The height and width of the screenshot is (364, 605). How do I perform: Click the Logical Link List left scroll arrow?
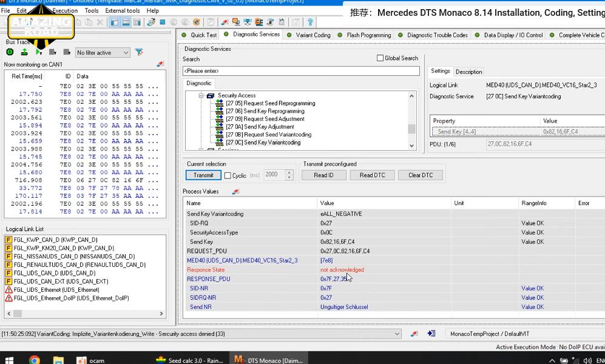click(x=9, y=314)
